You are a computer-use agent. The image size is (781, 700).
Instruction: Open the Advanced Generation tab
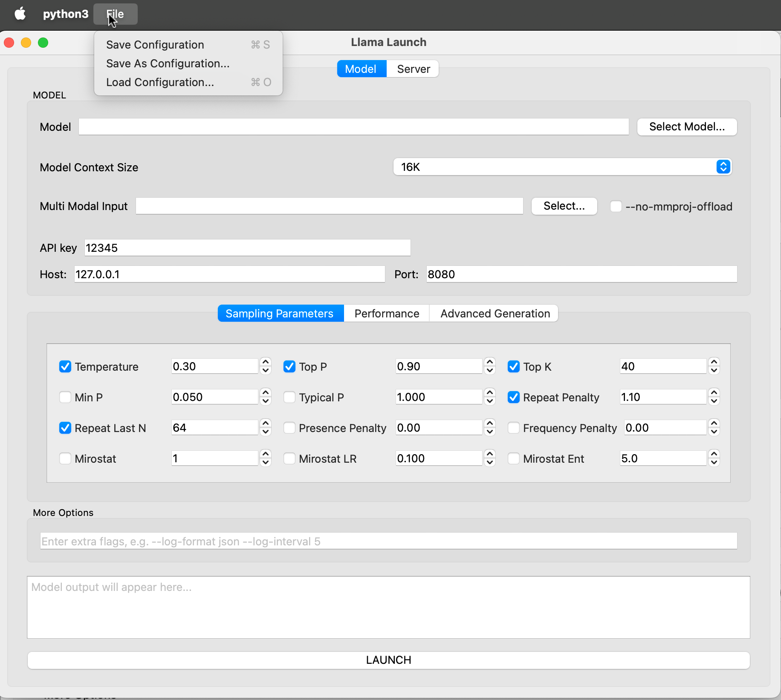click(x=495, y=314)
